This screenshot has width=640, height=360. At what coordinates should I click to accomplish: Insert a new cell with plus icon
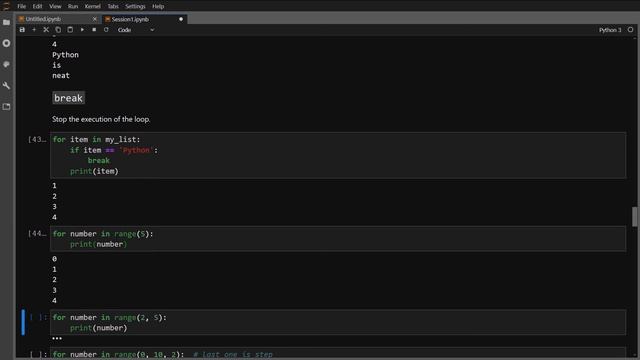coord(34,30)
